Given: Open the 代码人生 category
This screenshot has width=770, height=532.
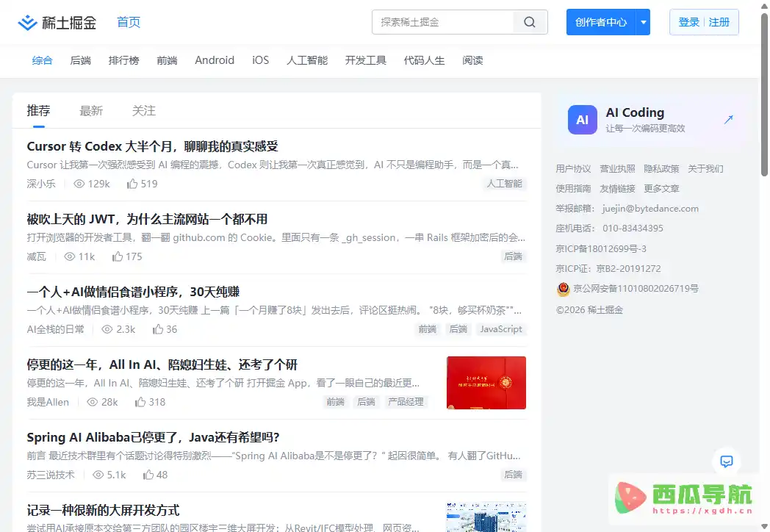Looking at the screenshot, I should [424, 60].
